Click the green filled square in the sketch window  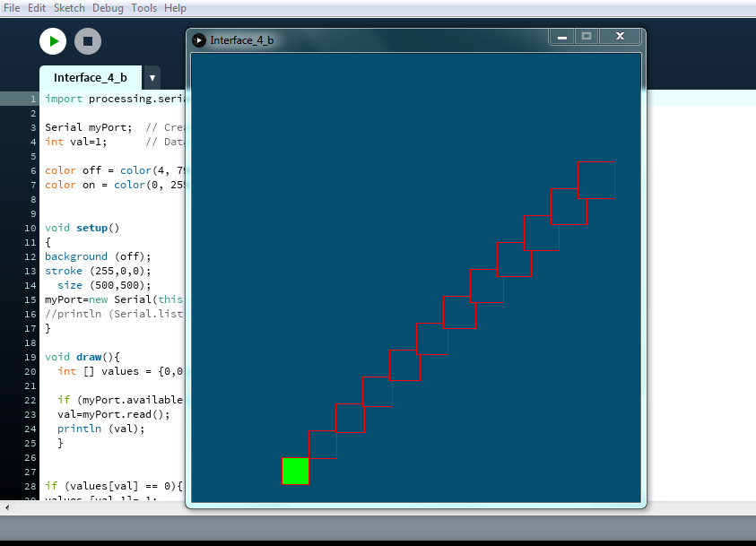pyautogui.click(x=296, y=472)
